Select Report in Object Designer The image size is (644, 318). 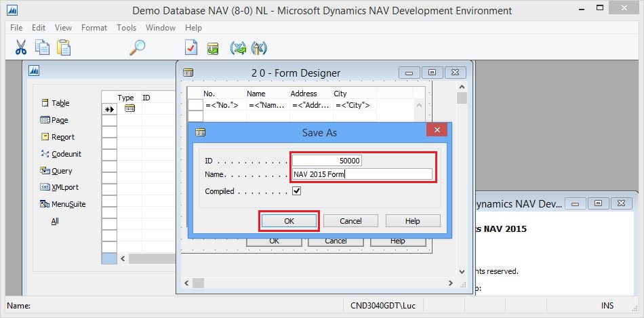point(58,137)
